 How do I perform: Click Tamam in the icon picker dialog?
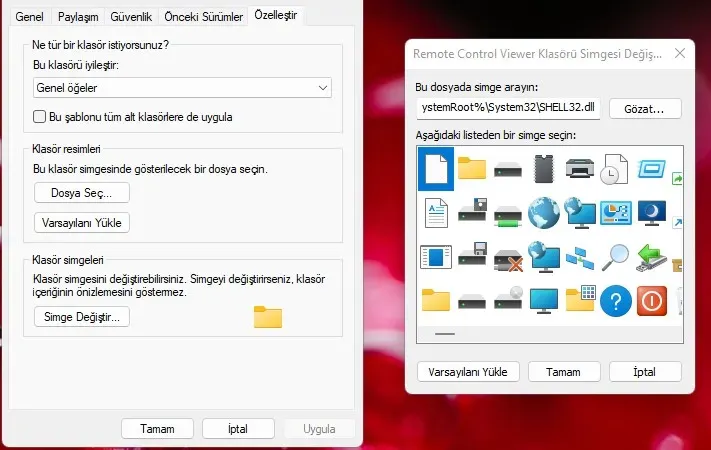pyautogui.click(x=563, y=371)
